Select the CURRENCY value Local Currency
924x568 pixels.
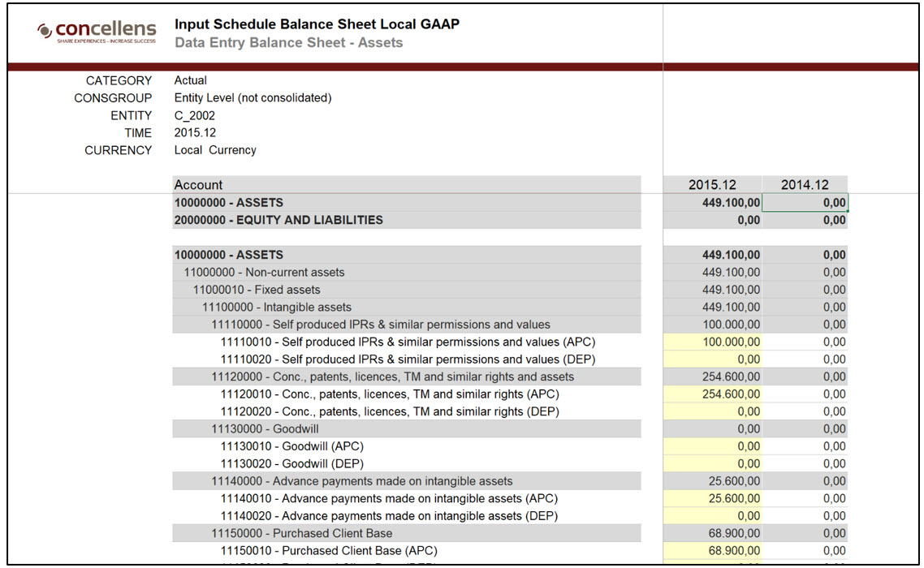215,150
